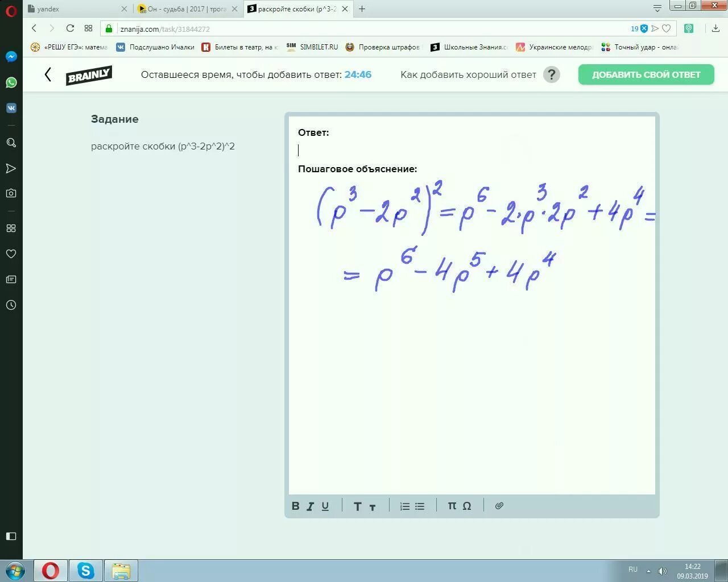Open the ad blocker badge showing 19
The height and width of the screenshot is (582, 728).
(639, 28)
